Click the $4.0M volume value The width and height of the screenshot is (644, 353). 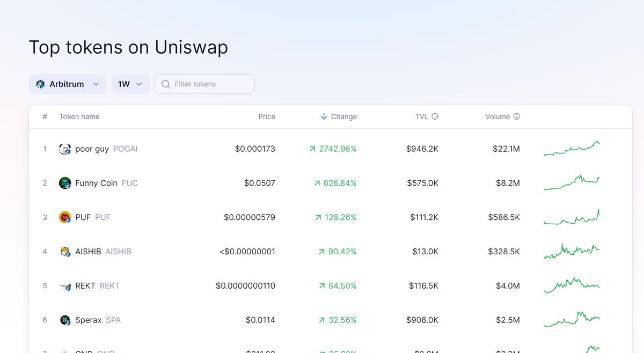508,286
